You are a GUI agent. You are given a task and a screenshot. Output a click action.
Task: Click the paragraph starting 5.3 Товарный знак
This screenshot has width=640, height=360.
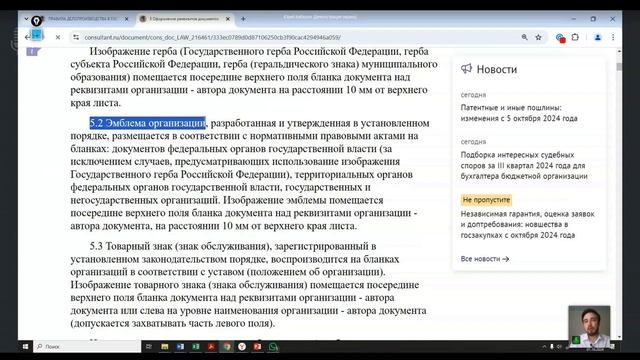coord(248,284)
